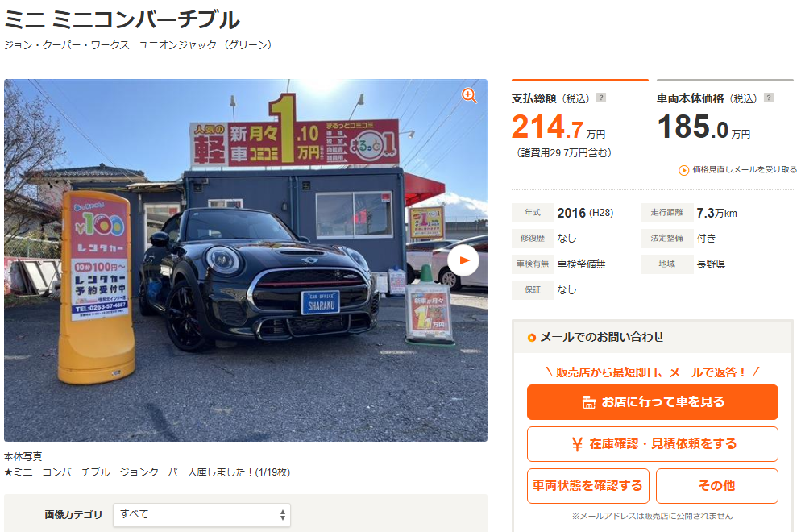Click the main MINI convertible photo
Image resolution: width=801 pixels, height=532 pixels.
(x=246, y=260)
